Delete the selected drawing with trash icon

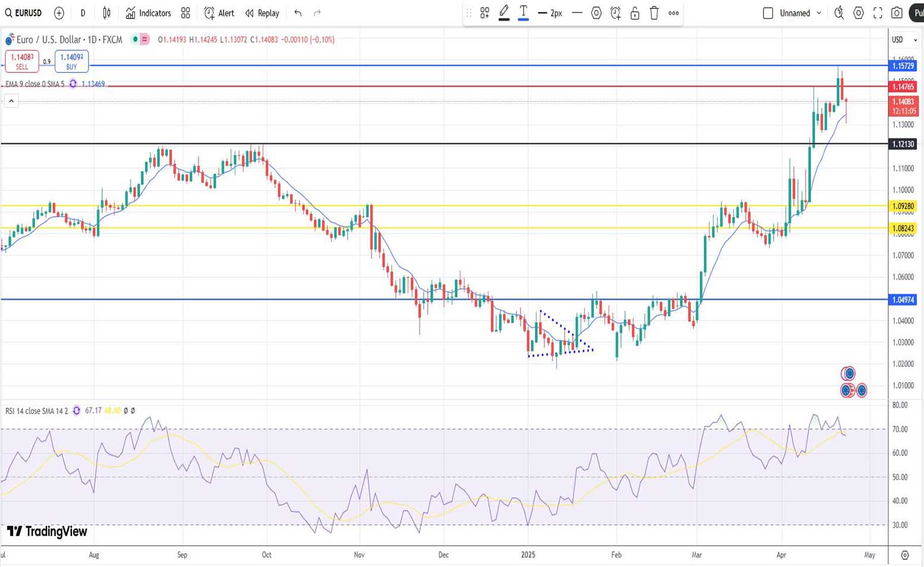point(654,13)
